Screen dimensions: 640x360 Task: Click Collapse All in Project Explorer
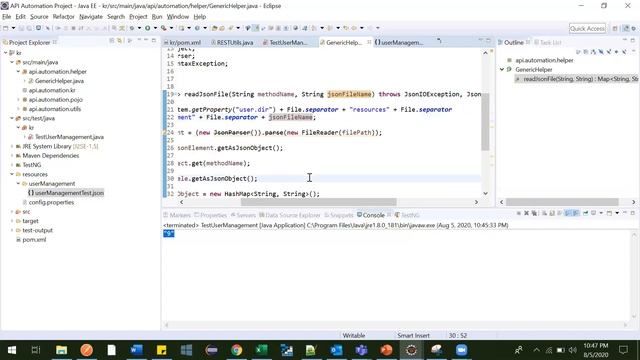111,41
